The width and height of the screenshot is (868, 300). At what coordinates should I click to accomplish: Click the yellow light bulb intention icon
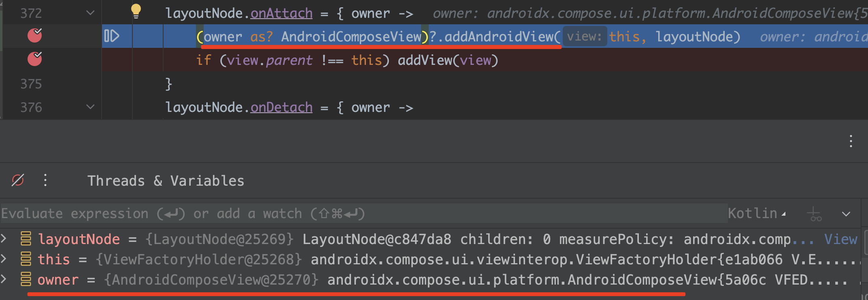(136, 11)
